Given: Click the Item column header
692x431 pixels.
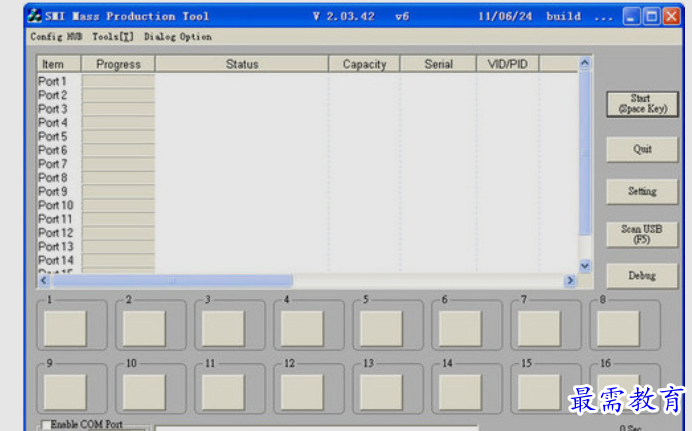Looking at the screenshot, I should pyautogui.click(x=59, y=64).
